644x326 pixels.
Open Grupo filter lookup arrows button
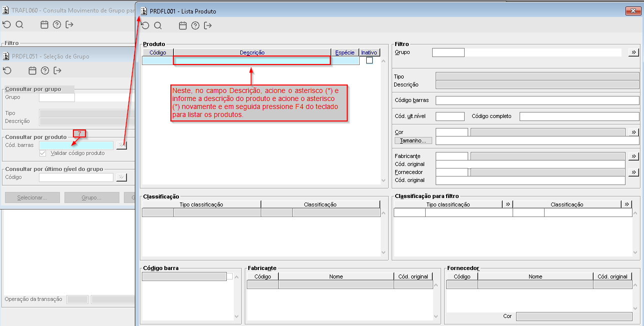pos(634,52)
